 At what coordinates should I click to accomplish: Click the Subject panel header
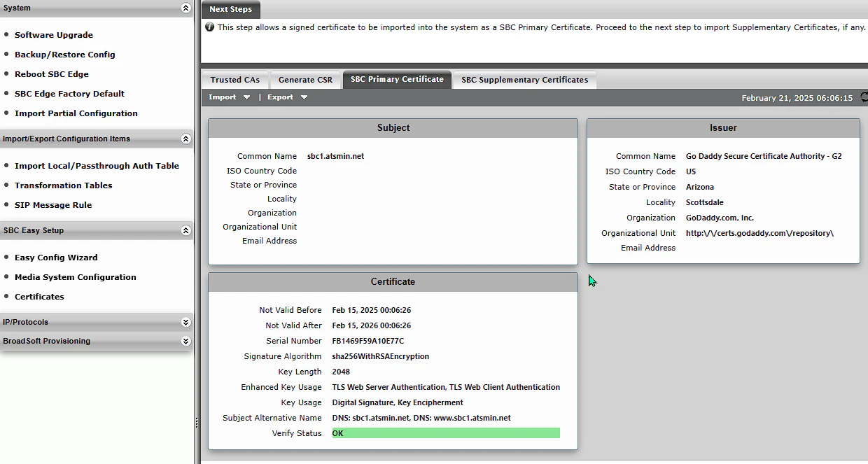[393, 128]
